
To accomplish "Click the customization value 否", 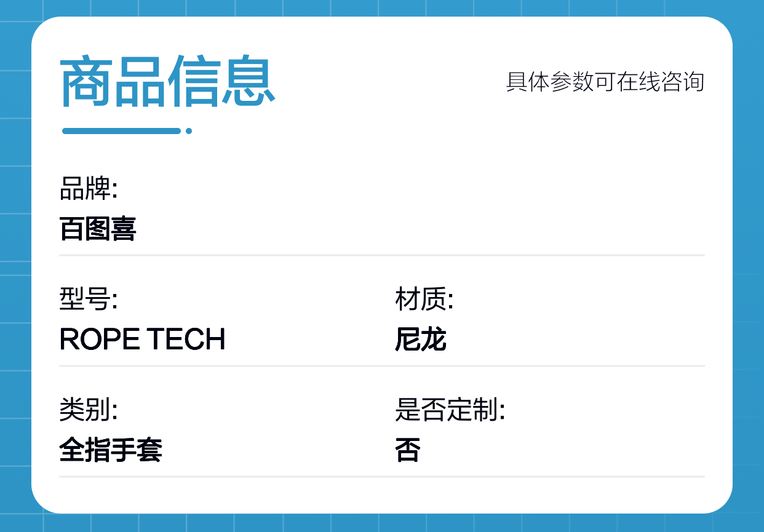I will tap(408, 450).
